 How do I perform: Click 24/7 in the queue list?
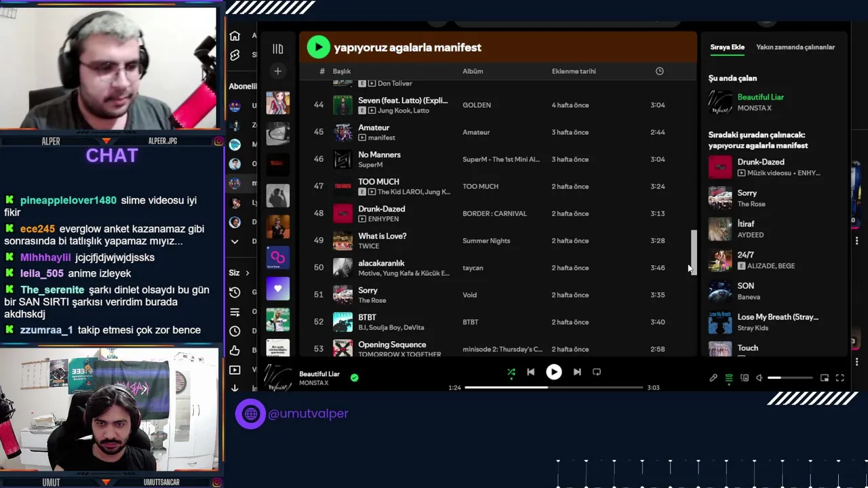(x=745, y=255)
